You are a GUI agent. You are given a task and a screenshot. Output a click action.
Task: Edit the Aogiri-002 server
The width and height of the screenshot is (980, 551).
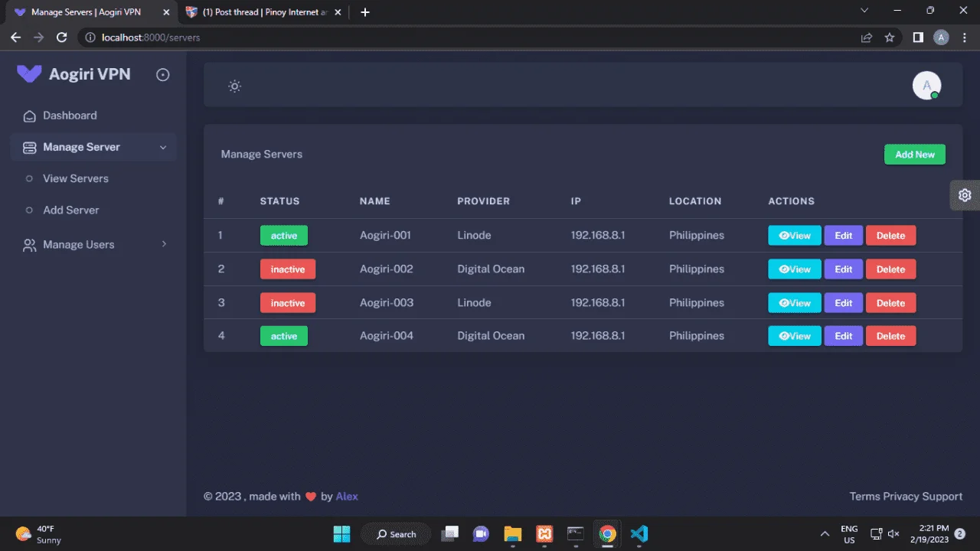point(844,269)
